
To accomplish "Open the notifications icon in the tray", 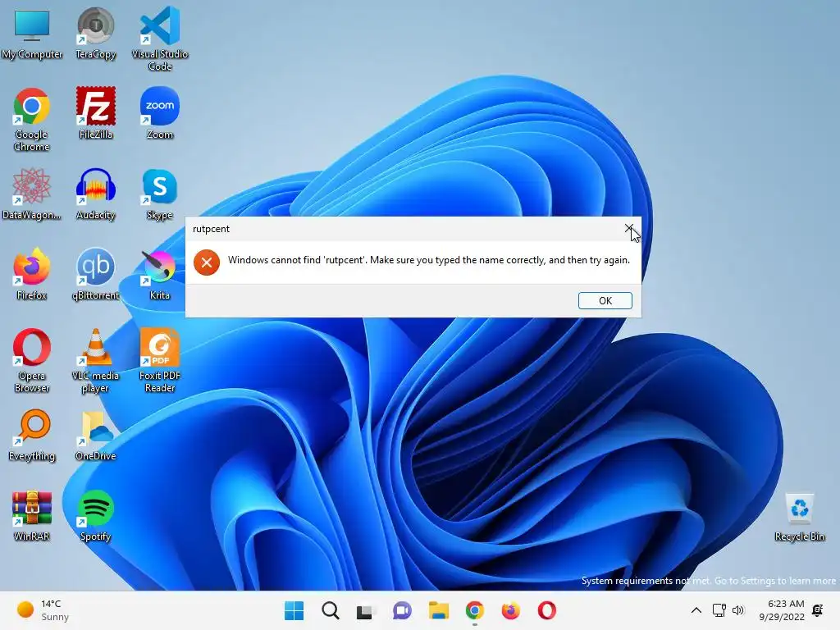I will point(818,610).
